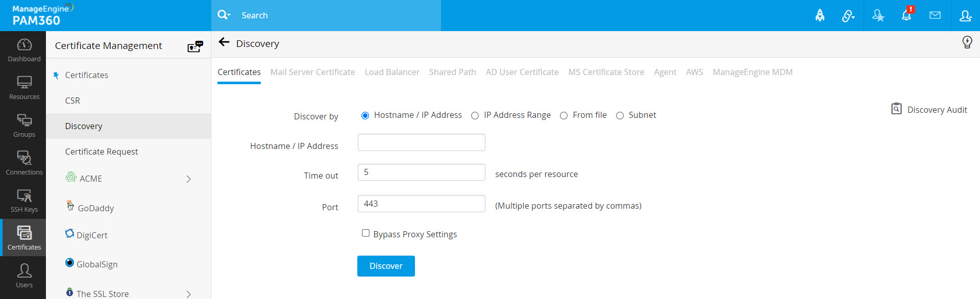Viewport: 980px width, 299px height.
Task: Click the GoDaddy logo icon
Action: pyautogui.click(x=70, y=206)
